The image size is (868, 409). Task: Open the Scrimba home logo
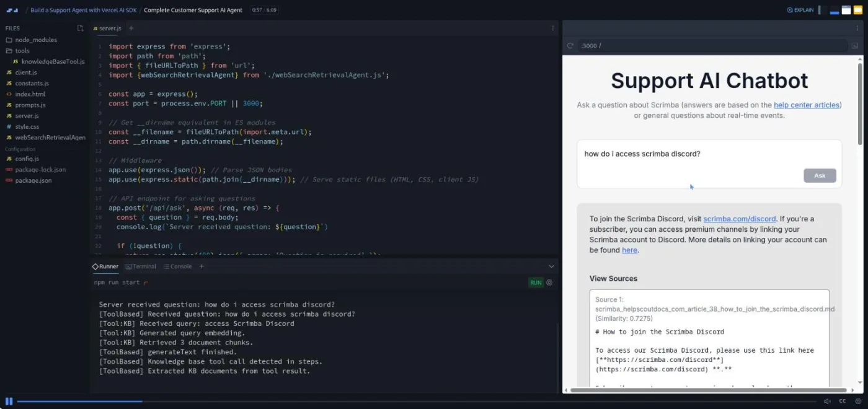12,10
